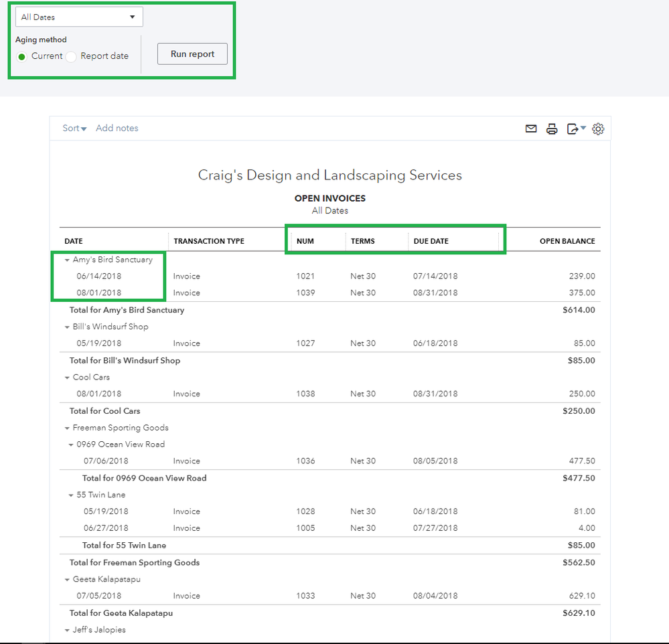Click the Add notes link
Screen dimensions: 669x644
pyautogui.click(x=117, y=128)
